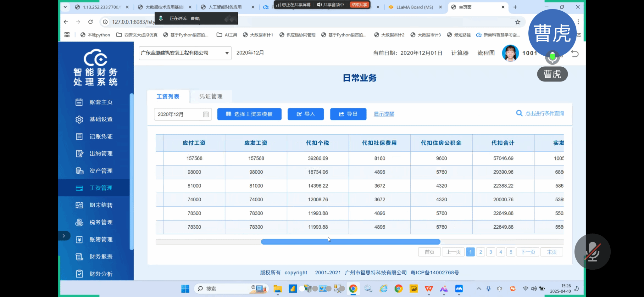Open Chrome from the Windows taskbar
The width and height of the screenshot is (644, 297).
point(353,289)
